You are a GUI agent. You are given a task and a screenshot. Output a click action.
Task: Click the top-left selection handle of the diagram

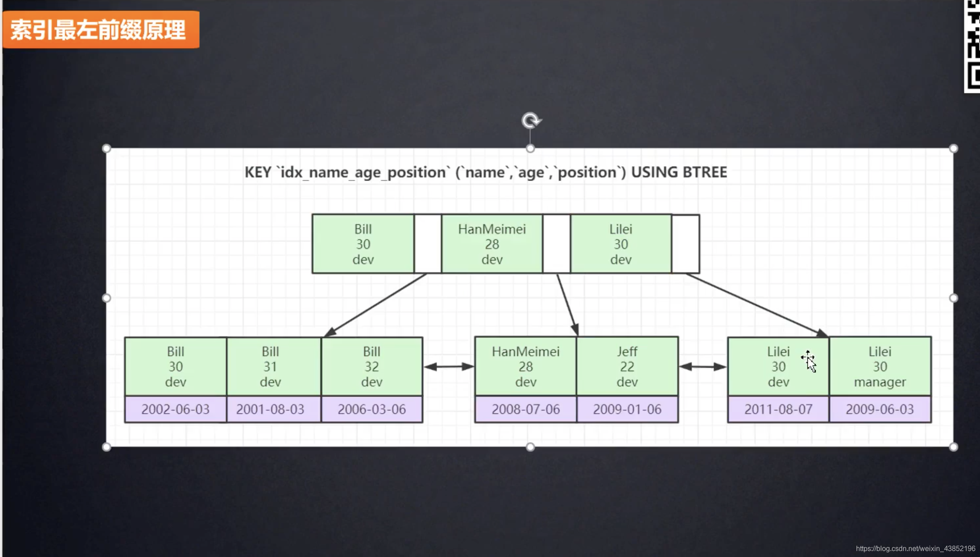pyautogui.click(x=106, y=148)
